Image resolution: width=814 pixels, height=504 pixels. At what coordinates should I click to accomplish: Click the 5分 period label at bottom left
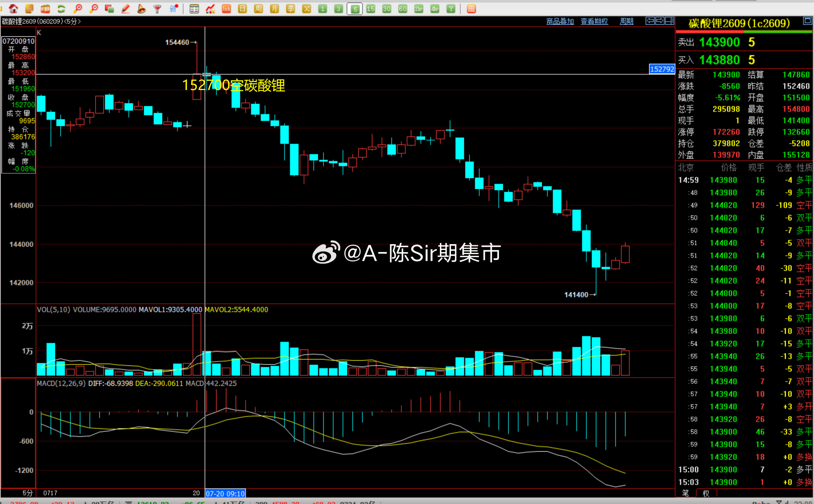27,493
